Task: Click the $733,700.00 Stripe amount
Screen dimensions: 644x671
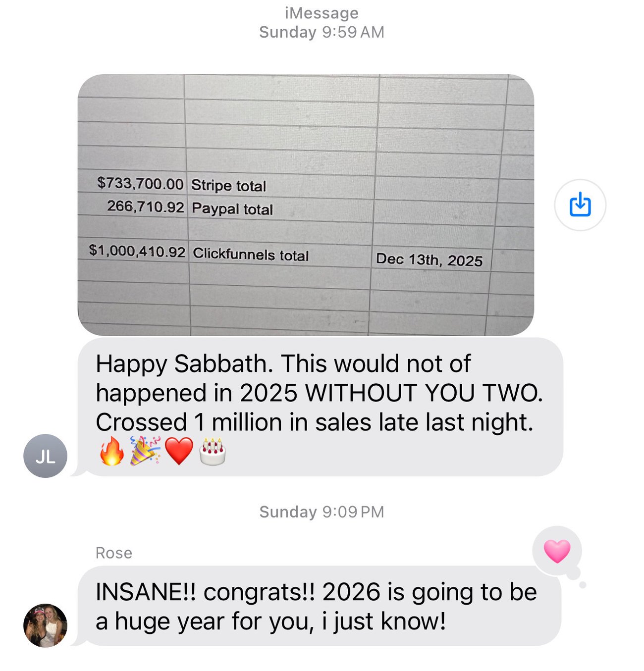Action: click(140, 183)
